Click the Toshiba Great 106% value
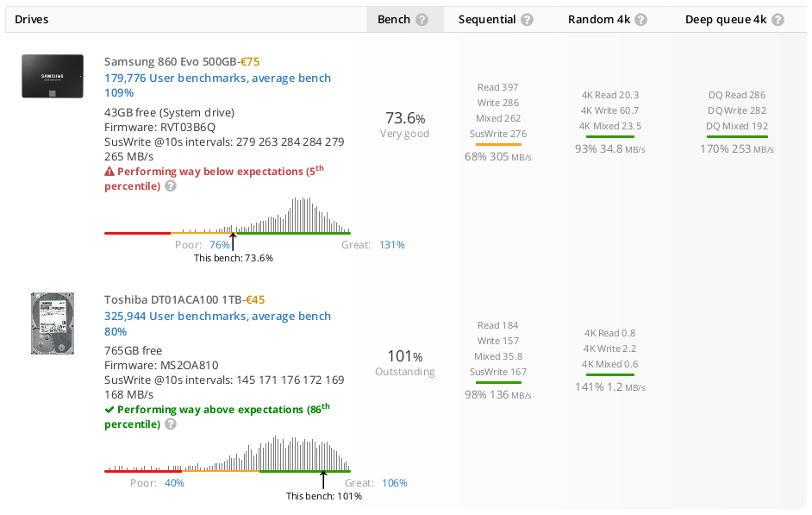Image resolution: width=812 pixels, height=515 pixels. (395, 483)
